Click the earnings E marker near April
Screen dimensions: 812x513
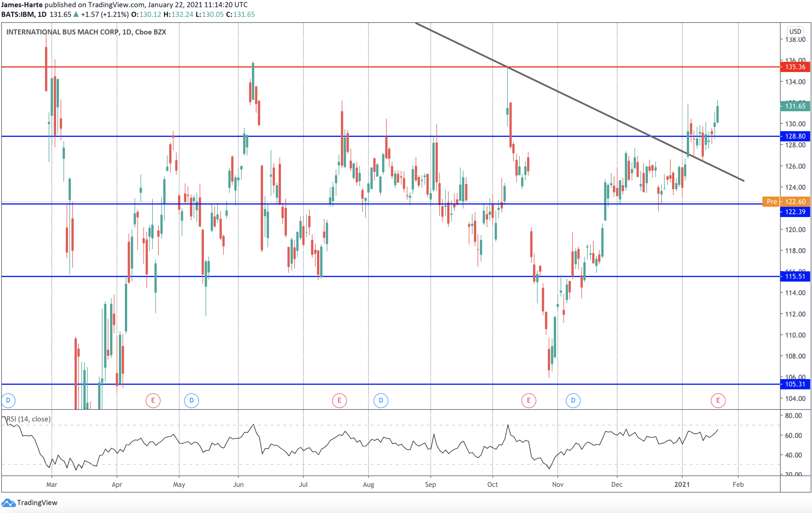tap(154, 400)
